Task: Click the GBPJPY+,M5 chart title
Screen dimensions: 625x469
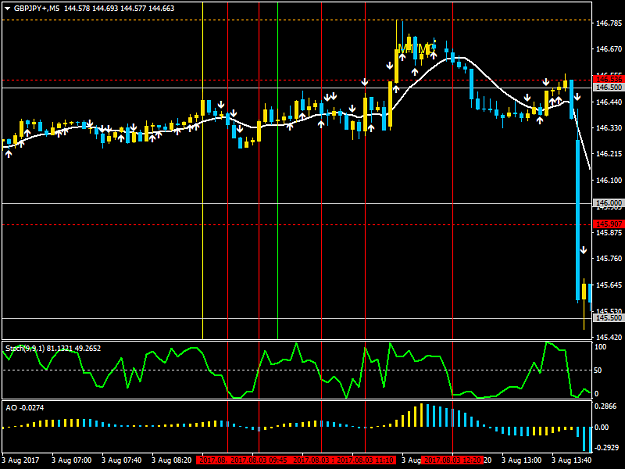Action: (x=36, y=8)
